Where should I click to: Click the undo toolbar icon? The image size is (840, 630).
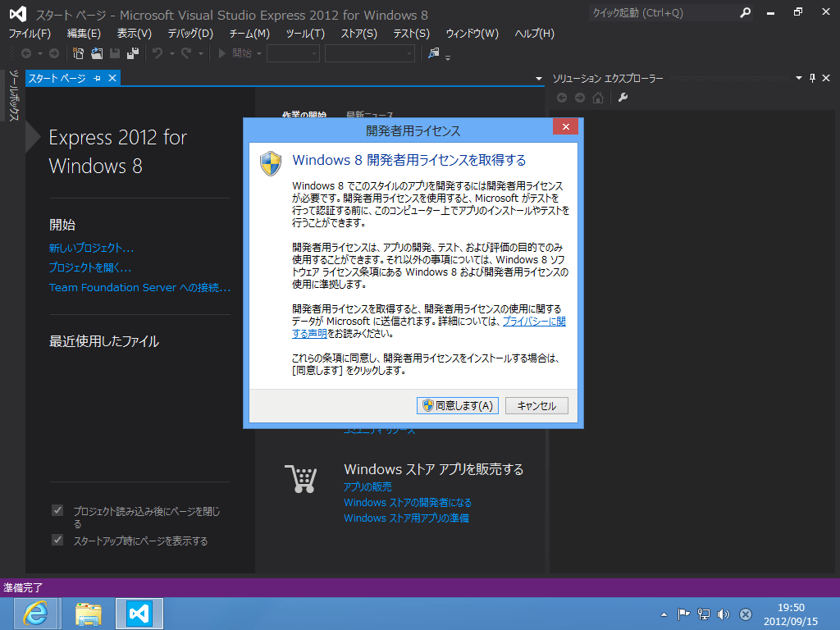(x=157, y=53)
